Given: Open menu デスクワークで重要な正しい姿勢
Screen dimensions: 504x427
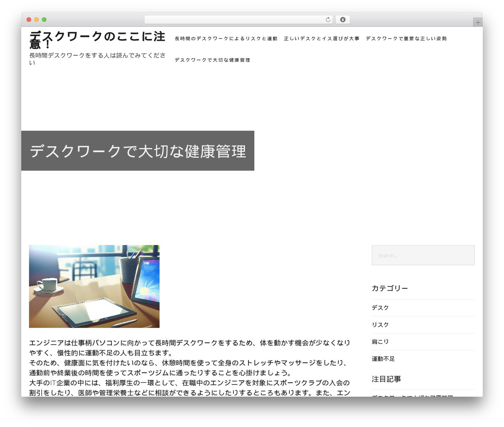Looking at the screenshot, I should click(x=406, y=39).
